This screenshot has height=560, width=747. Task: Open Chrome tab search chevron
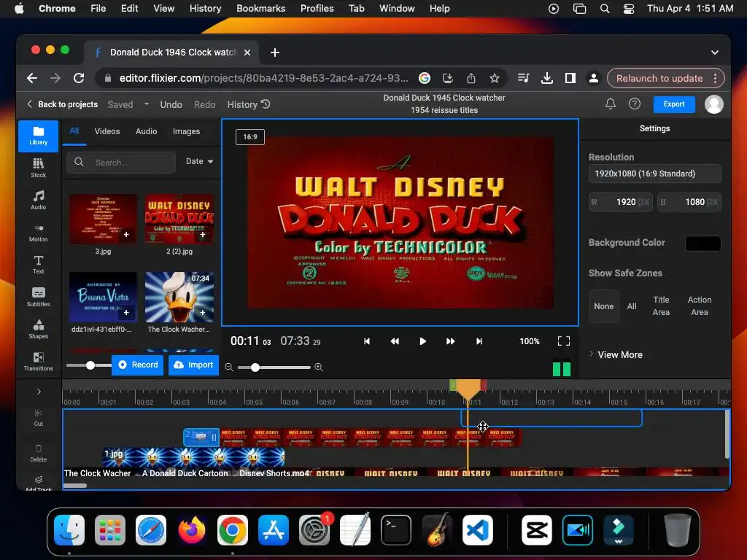tap(715, 52)
